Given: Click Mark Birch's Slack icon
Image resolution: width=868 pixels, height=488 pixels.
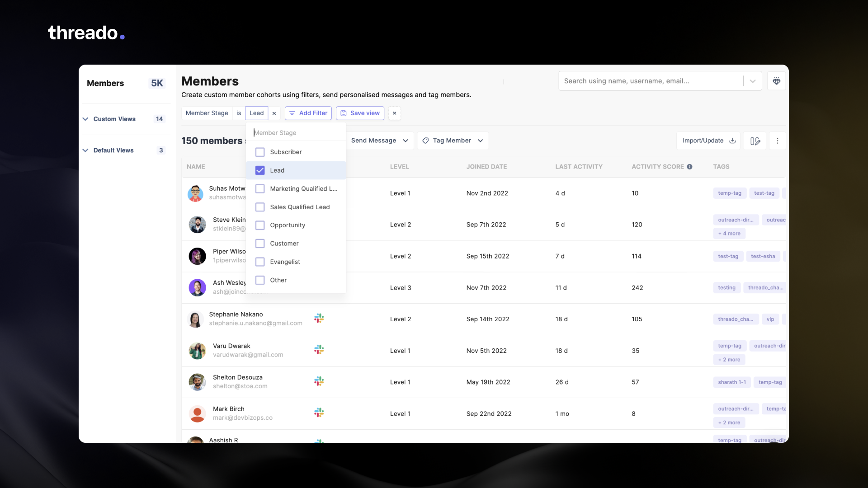Looking at the screenshot, I should tap(319, 413).
